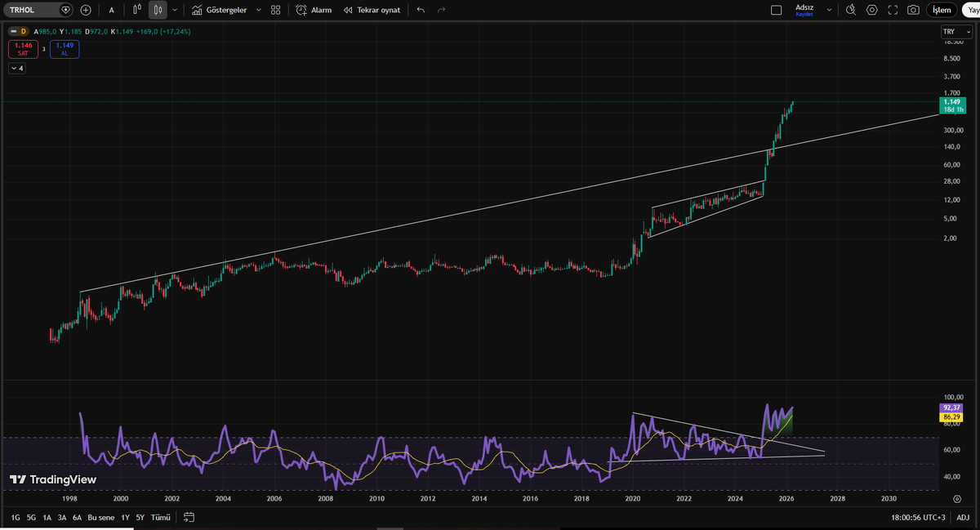980x530 pixels.
Task: Open the quick search lightning icon
Action: 851,10
